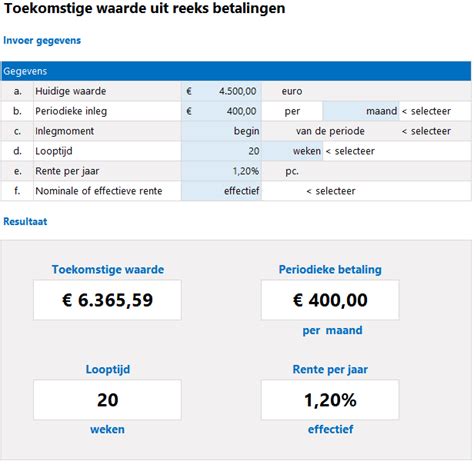Click the Looptijd value 20 cell

[221, 151]
